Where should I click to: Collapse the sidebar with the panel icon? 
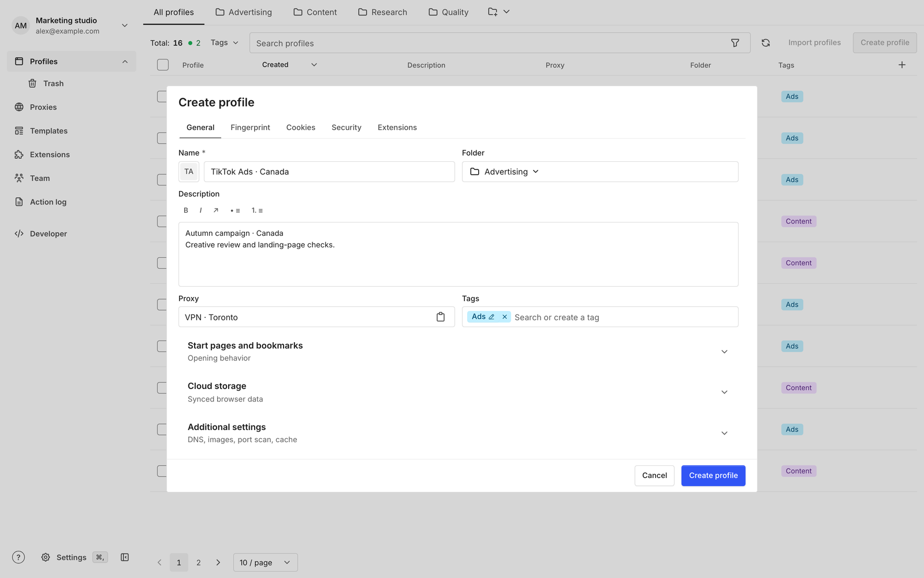point(125,557)
